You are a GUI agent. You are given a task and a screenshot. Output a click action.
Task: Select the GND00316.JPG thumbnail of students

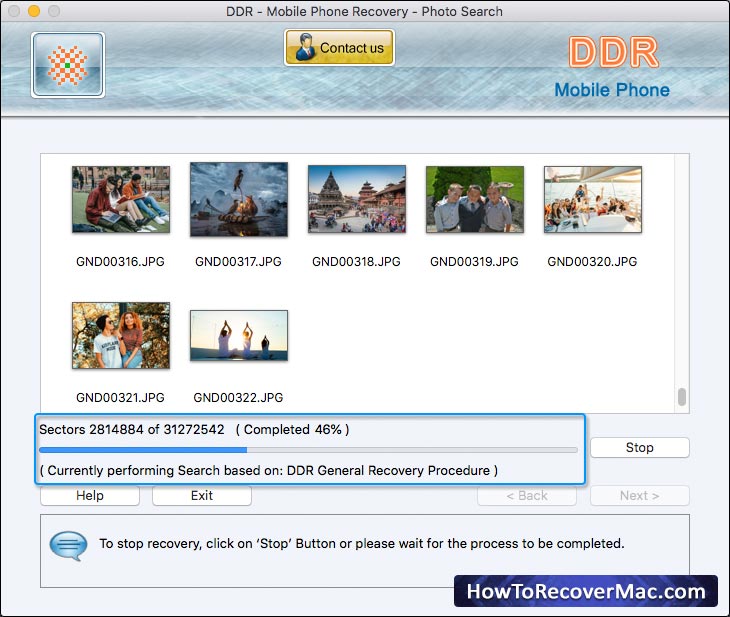click(x=121, y=199)
